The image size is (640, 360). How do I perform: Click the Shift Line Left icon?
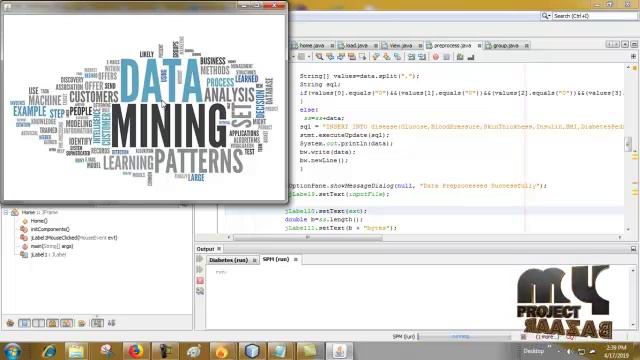coord(411,57)
